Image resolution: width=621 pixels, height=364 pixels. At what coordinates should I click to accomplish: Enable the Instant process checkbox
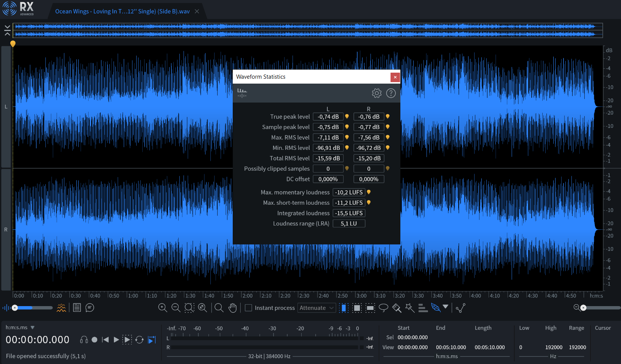click(x=249, y=308)
